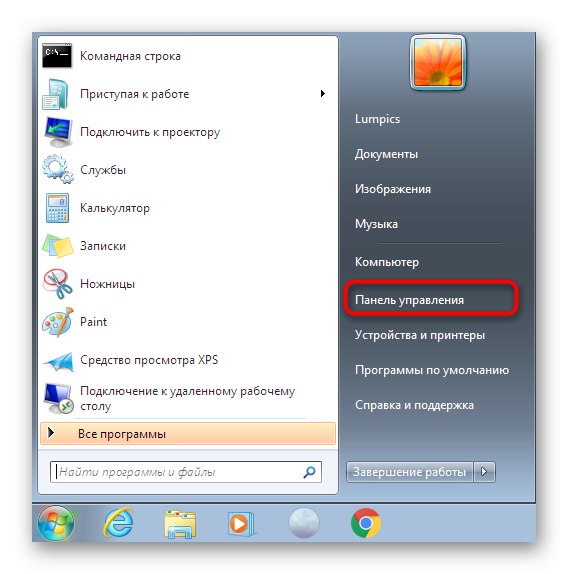Open the Справка и поддержка link

[x=414, y=405]
